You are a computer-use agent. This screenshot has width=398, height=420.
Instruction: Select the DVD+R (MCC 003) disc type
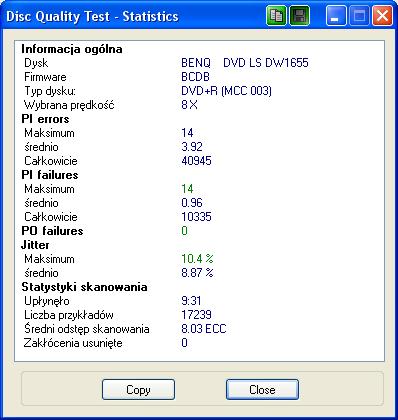[x=226, y=91]
